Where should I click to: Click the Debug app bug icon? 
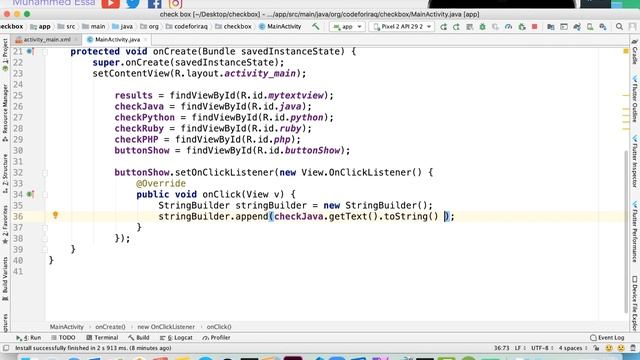(482, 27)
